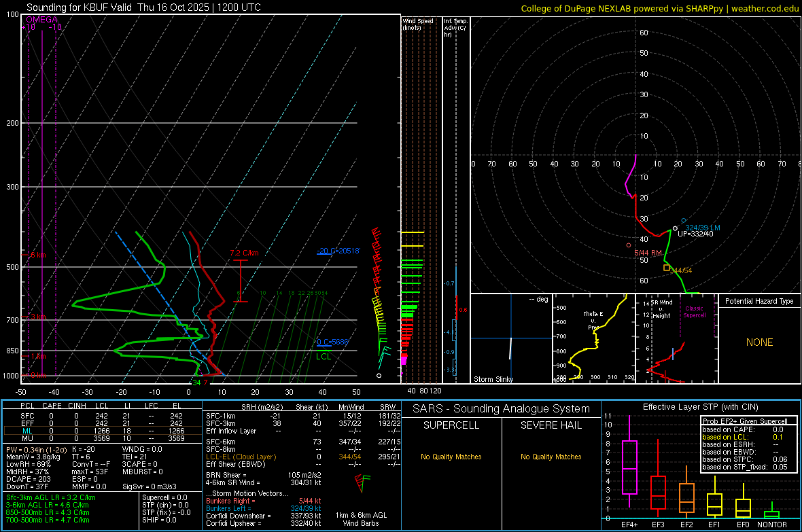Click the NONE hazard type text
This screenshot has width=802, height=532.
pyautogui.click(x=759, y=342)
